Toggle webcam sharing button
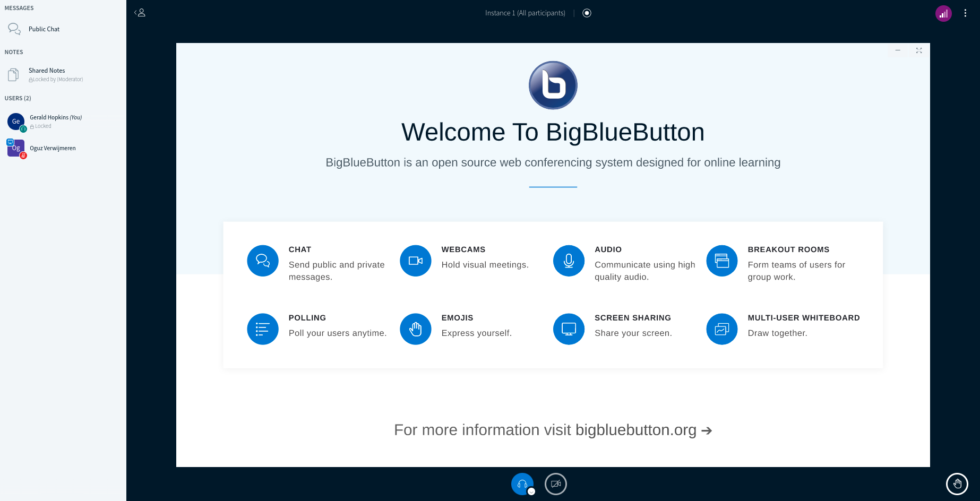The width and height of the screenshot is (980, 501). pos(556,484)
